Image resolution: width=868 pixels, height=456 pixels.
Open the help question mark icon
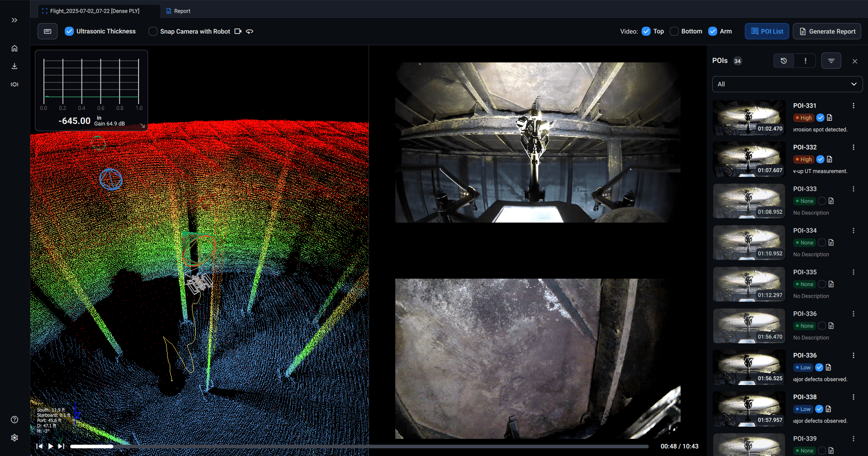click(x=14, y=419)
